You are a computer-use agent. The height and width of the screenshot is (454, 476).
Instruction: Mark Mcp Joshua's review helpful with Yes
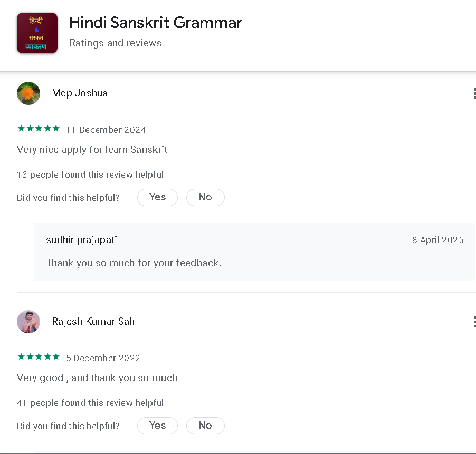[x=157, y=197]
